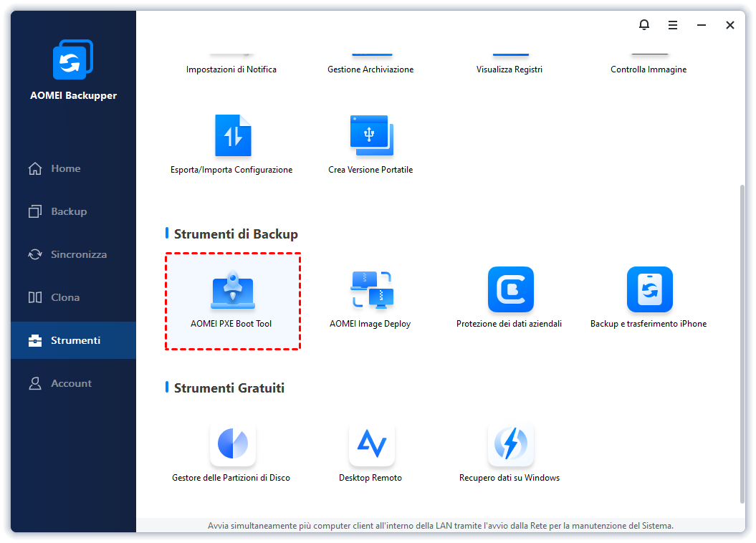Open Crea Versione Portatile icon
Image resolution: width=756 pixels, height=543 pixels.
click(372, 135)
